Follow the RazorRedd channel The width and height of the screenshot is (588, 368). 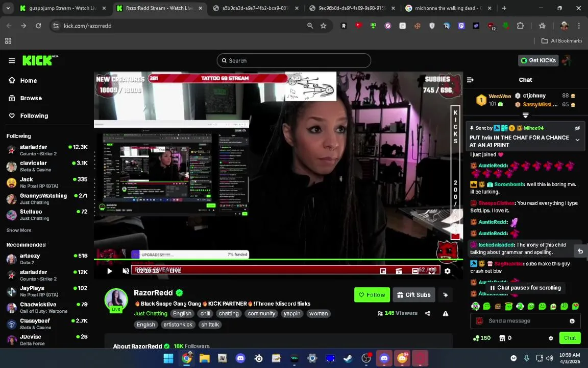(372, 295)
